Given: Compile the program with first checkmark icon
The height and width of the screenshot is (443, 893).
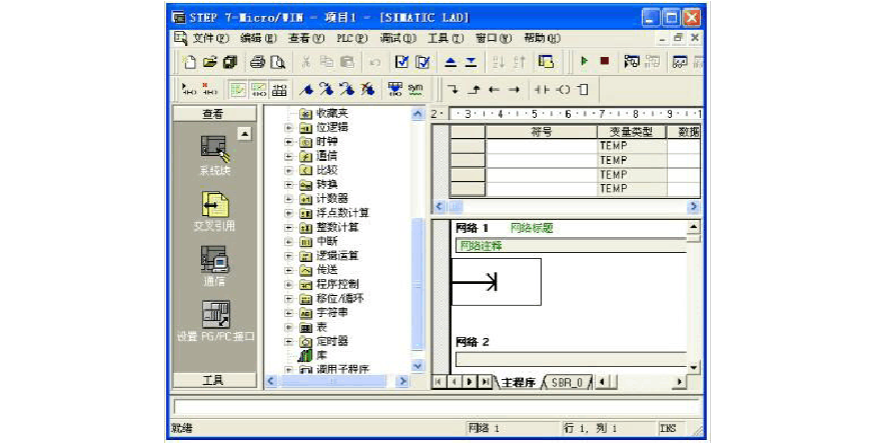Looking at the screenshot, I should pos(402,62).
